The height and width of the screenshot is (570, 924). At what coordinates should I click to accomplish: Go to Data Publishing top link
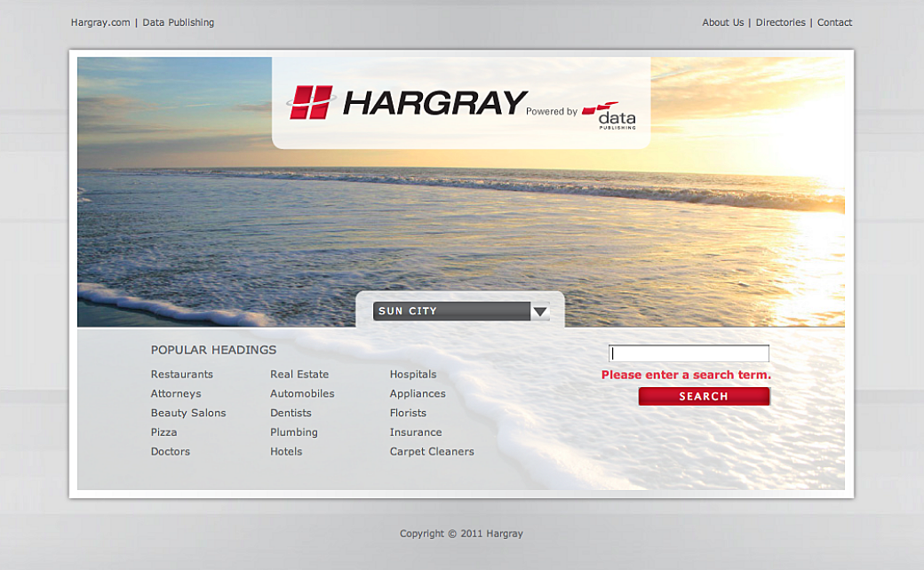tap(178, 23)
